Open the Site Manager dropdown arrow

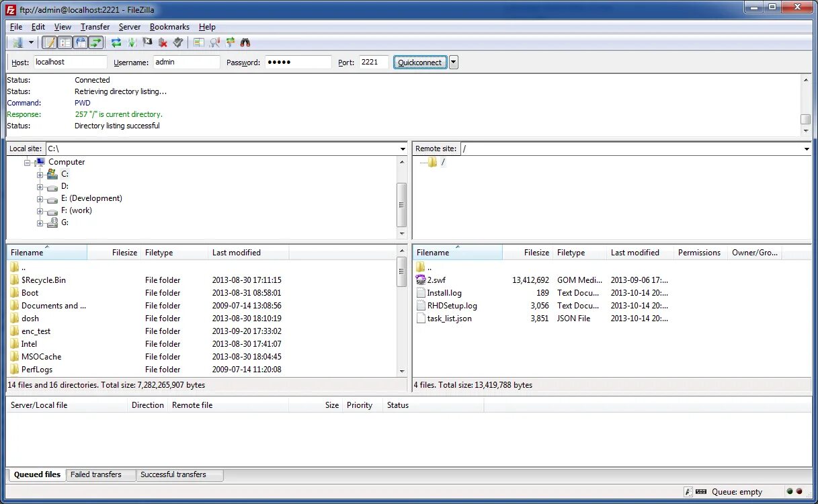pos(31,42)
